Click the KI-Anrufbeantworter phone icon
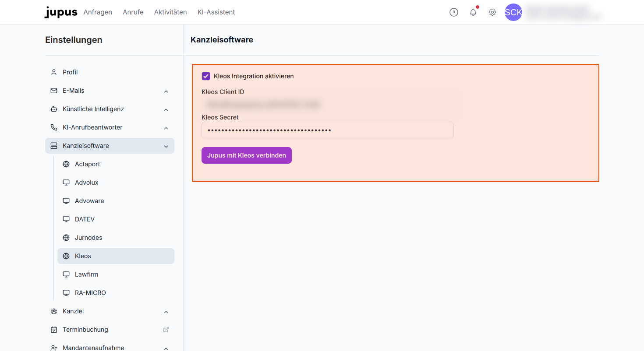The width and height of the screenshot is (644, 351). point(54,127)
